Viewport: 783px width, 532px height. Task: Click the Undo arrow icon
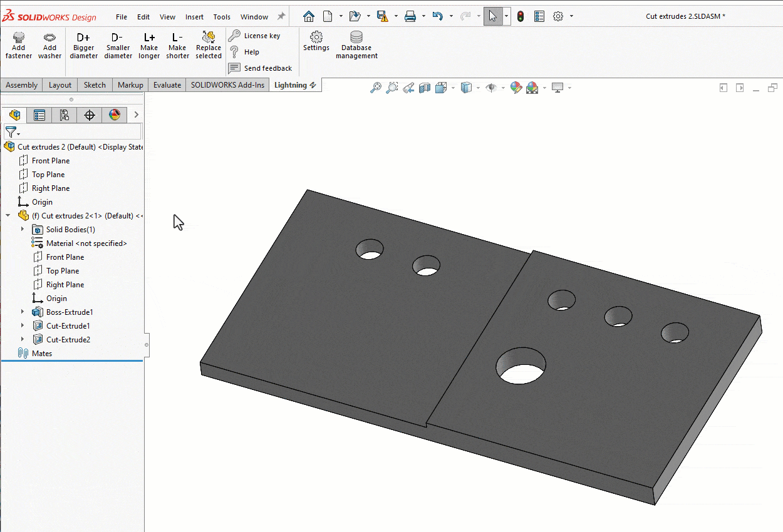pyautogui.click(x=438, y=17)
